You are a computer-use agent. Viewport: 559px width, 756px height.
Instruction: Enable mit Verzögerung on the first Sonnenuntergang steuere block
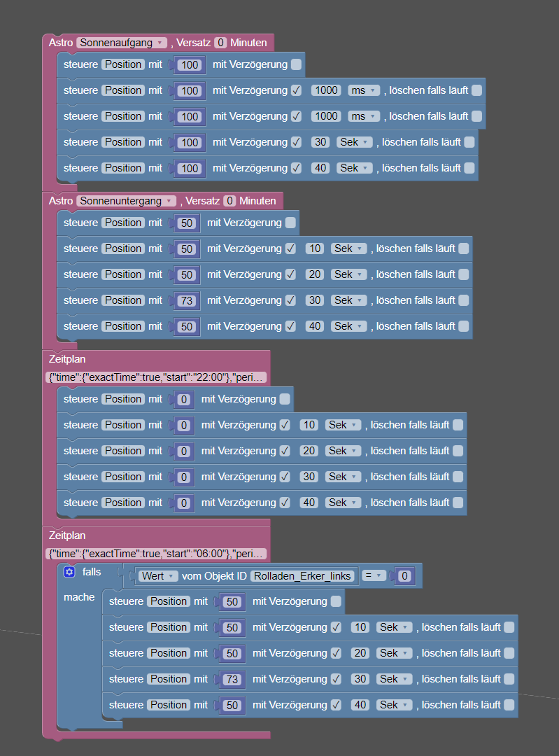[290, 223]
